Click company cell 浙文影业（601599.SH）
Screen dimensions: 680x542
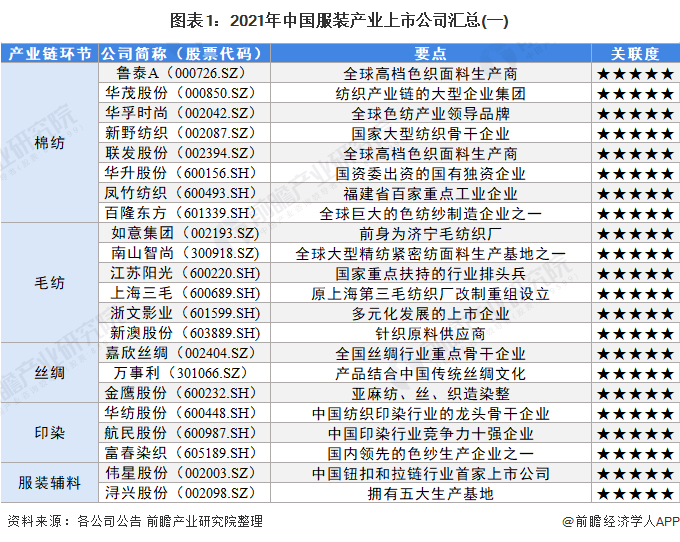(x=184, y=313)
